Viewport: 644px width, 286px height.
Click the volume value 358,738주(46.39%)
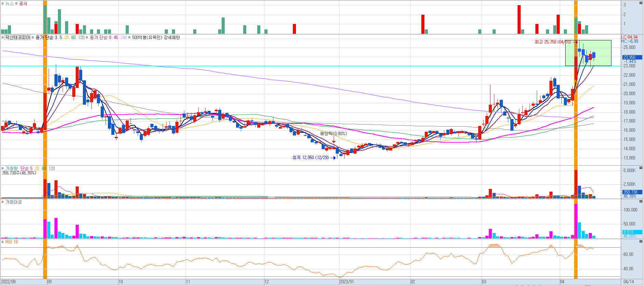pos(19,173)
